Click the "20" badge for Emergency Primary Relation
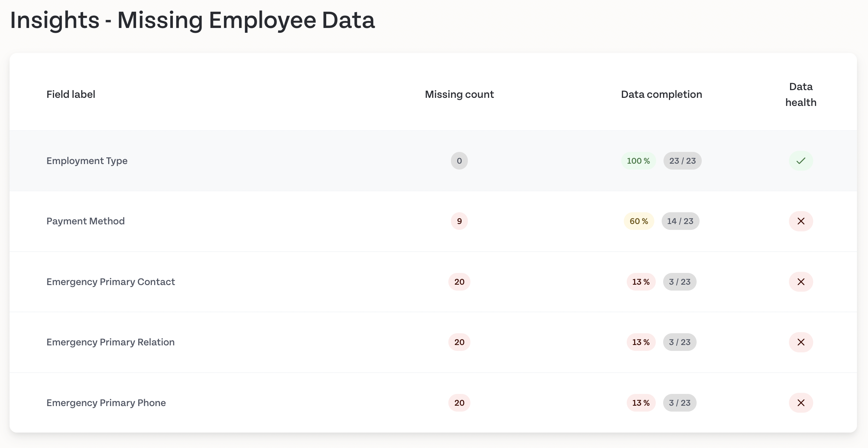 pos(459,342)
